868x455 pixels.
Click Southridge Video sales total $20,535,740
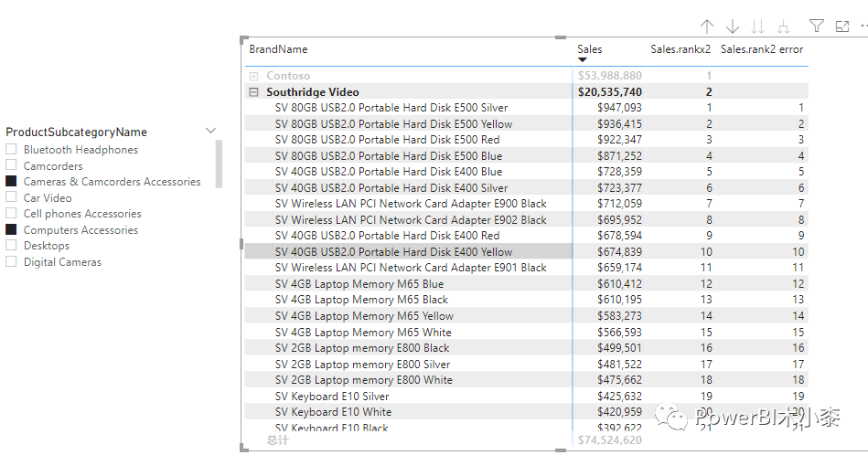pyautogui.click(x=610, y=92)
